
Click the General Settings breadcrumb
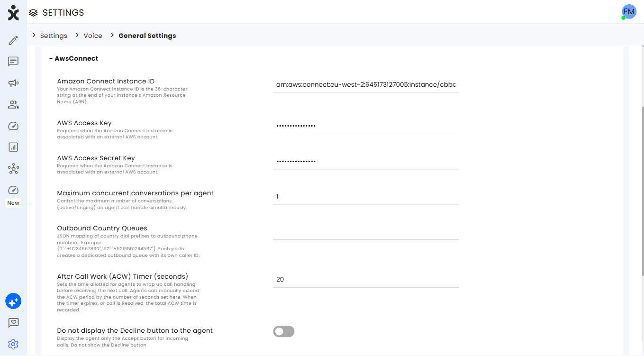pos(147,36)
